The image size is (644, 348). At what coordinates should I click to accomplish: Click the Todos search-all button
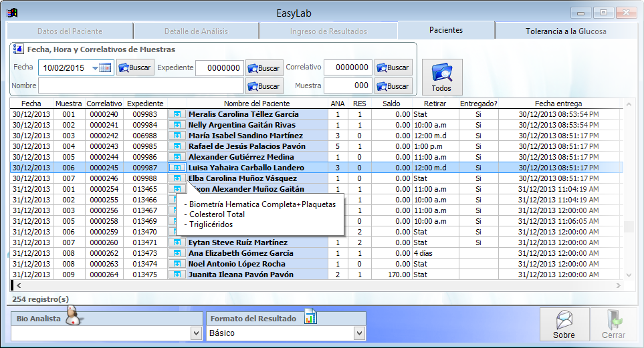441,77
